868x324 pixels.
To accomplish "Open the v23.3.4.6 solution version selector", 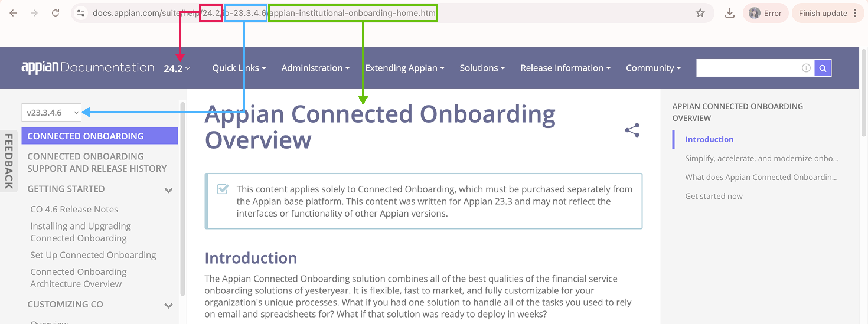I will [x=52, y=112].
